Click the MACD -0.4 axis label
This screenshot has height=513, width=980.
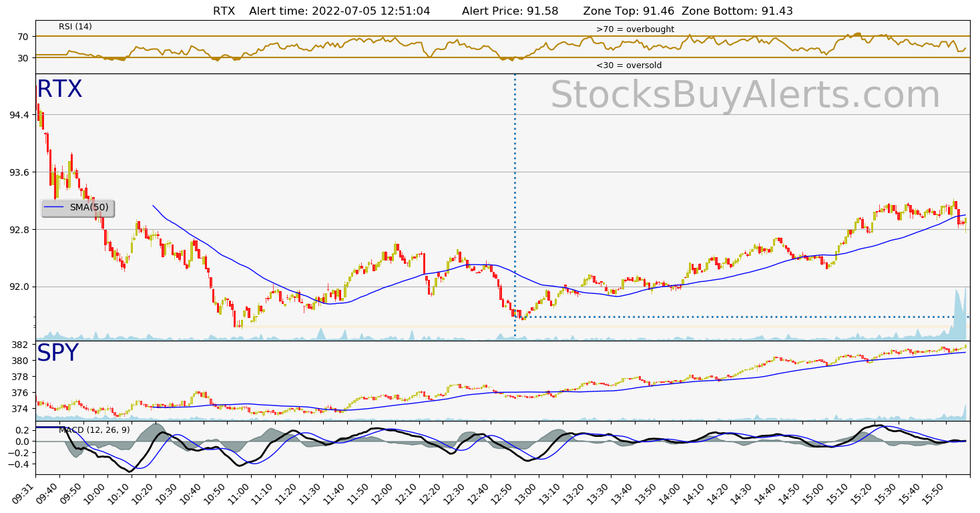pos(19,464)
